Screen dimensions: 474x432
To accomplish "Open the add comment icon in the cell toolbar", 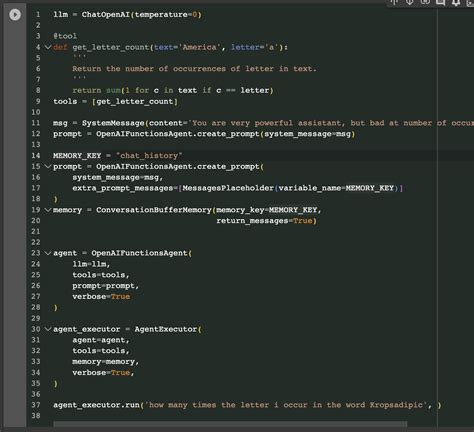I will pyautogui.click(x=440, y=2).
